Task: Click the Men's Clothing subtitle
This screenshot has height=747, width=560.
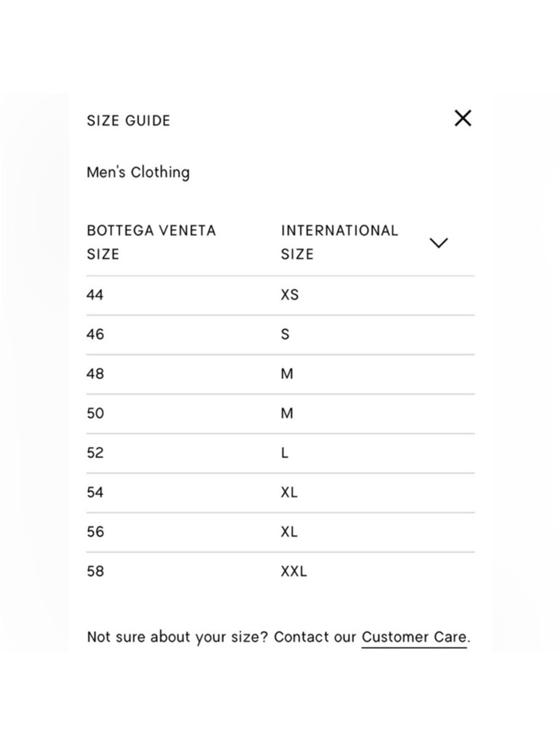Action: point(138,172)
